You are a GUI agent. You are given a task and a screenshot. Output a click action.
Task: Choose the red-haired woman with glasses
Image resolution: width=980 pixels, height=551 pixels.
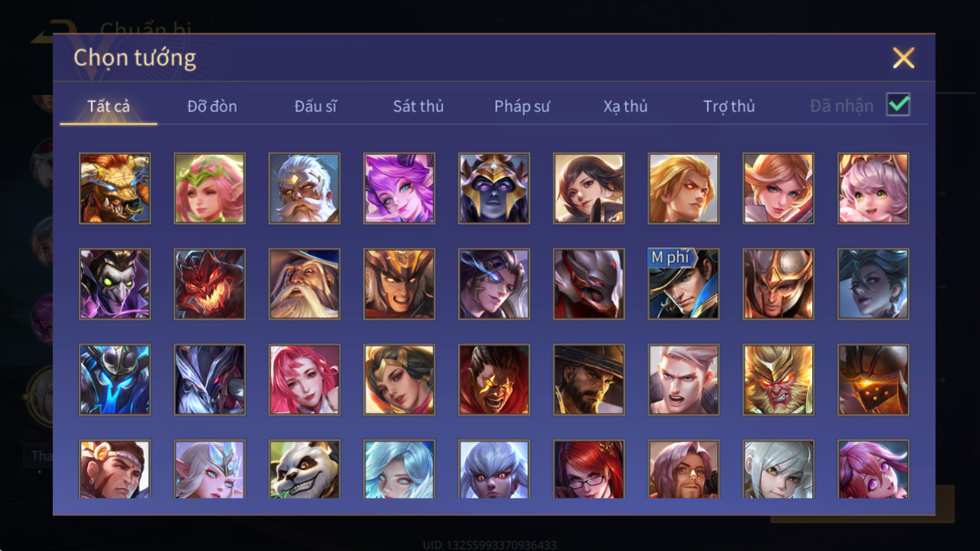pyautogui.click(x=589, y=469)
